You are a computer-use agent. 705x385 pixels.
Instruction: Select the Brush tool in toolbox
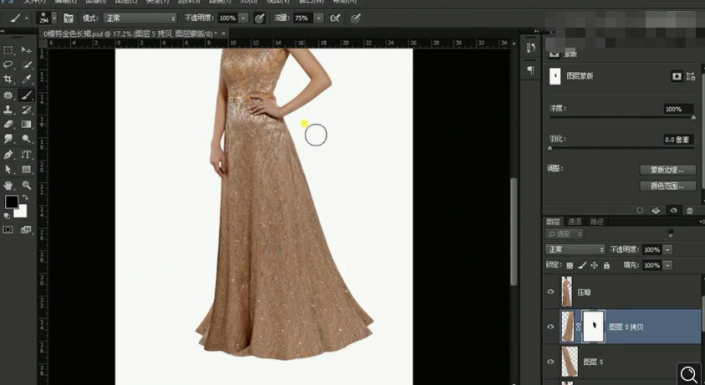27,95
